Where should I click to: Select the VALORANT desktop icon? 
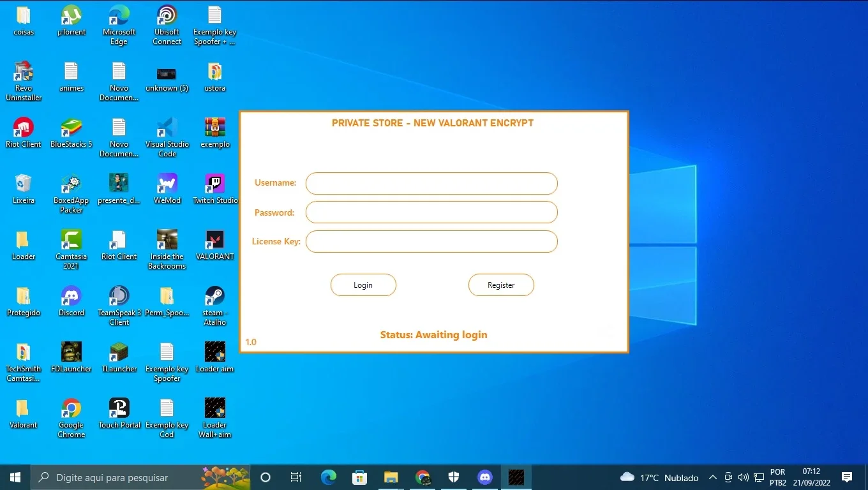point(215,245)
